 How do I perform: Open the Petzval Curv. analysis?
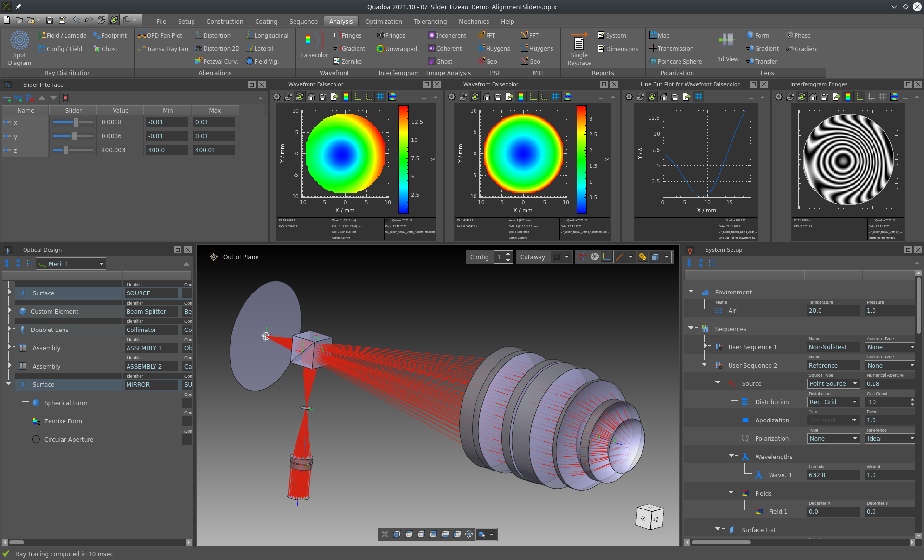pos(217,61)
